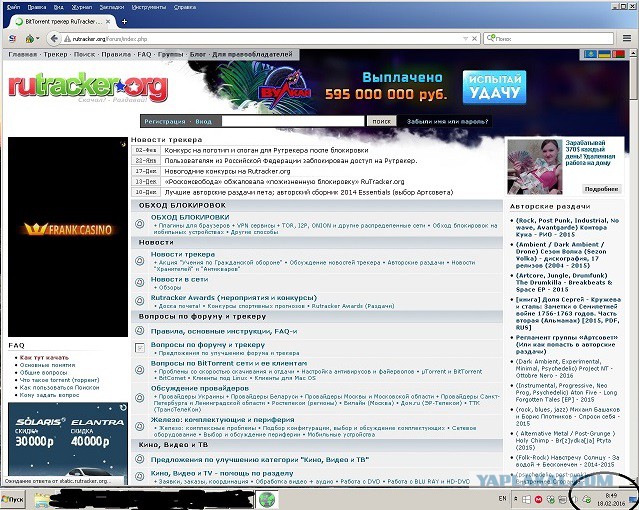
Task: Select the Kazakhstan flag icon
Action: (x=590, y=54)
